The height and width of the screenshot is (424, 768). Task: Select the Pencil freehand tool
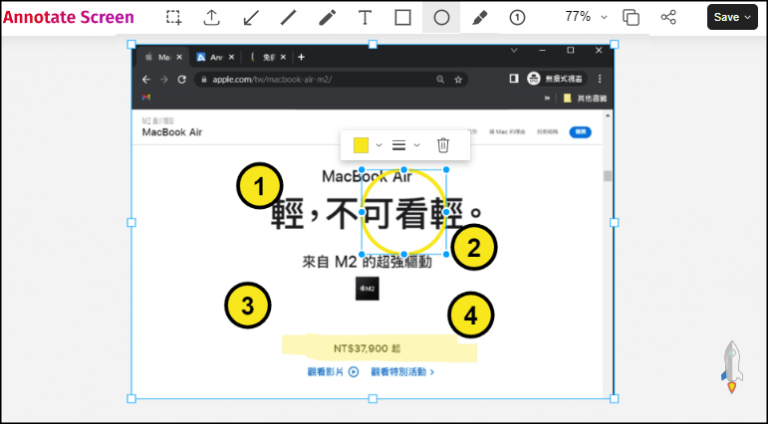click(x=327, y=18)
